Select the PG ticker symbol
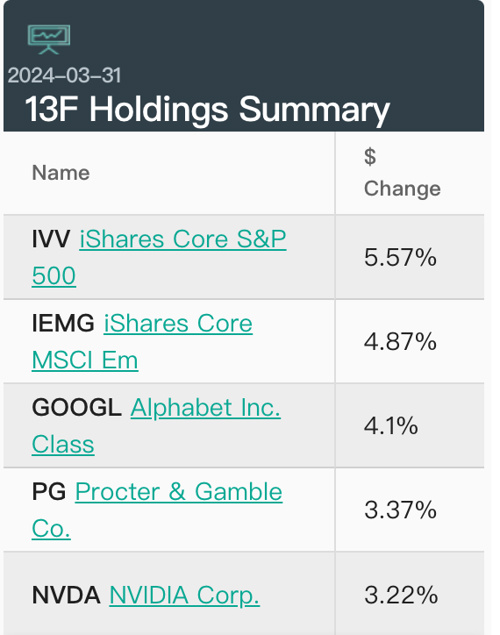The height and width of the screenshot is (635, 500). [49, 492]
